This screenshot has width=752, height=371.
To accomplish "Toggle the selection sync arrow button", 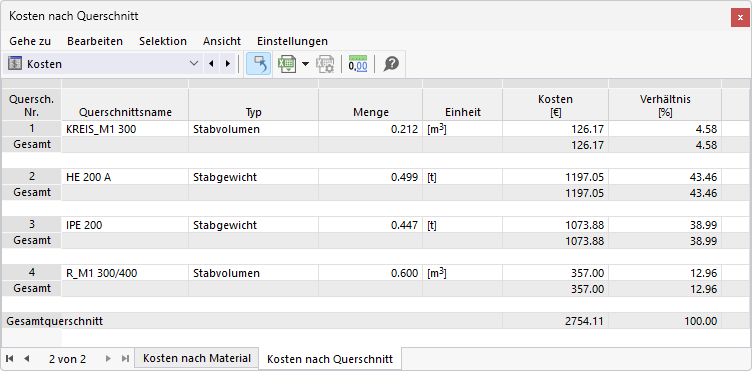I will [x=258, y=64].
